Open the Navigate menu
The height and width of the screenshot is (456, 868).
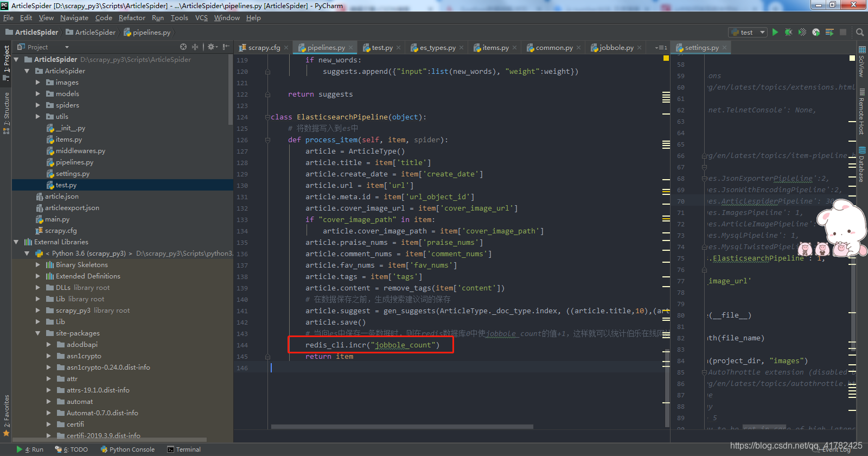pyautogui.click(x=74, y=18)
